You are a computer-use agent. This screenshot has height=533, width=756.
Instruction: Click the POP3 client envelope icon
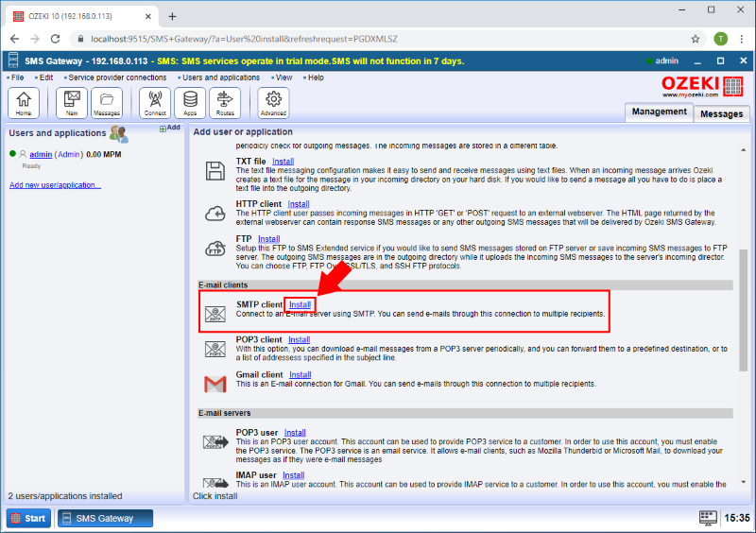pyautogui.click(x=215, y=349)
